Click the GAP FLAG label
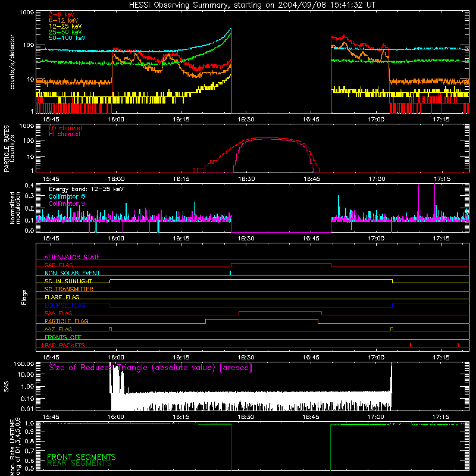 58,265
